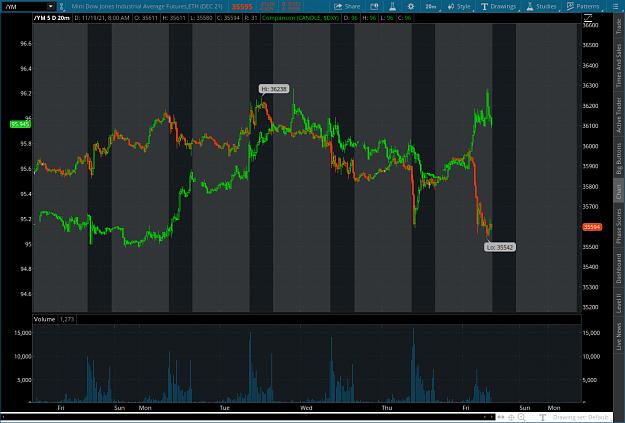Click the icon right of Share
The height and width of the screenshot is (423, 625).
pos(374,6)
